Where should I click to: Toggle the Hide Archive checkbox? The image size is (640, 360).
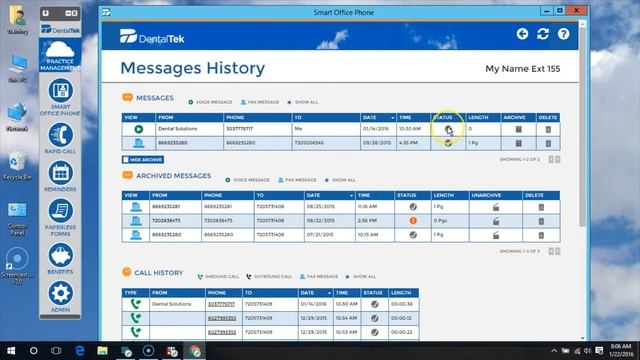point(126,160)
